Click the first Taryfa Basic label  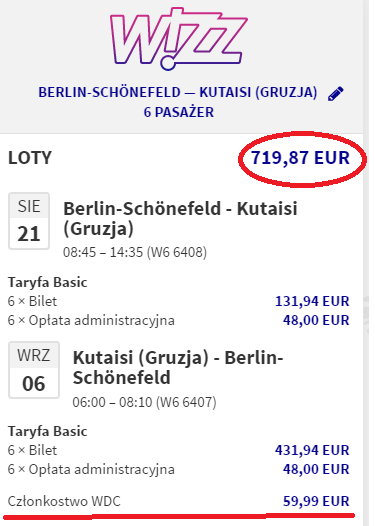click(x=48, y=282)
